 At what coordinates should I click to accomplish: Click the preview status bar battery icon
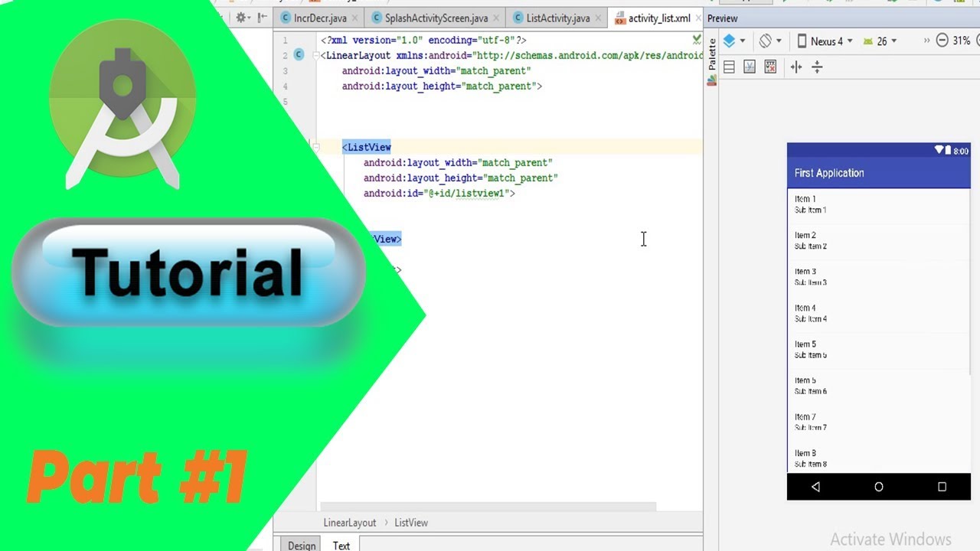pyautogui.click(x=948, y=151)
